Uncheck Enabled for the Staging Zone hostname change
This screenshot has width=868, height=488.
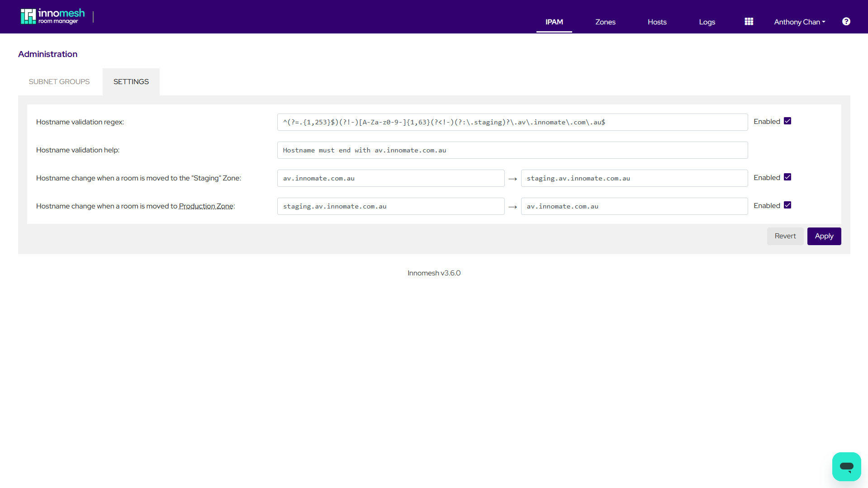(787, 177)
